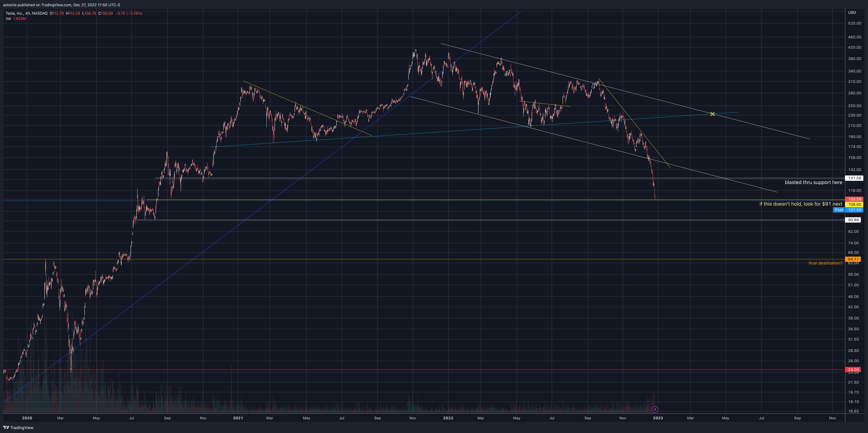Screen dimensions: 868x433
Task: Click the change value −3.70 (−3.28%)
Action: pyautogui.click(x=129, y=14)
